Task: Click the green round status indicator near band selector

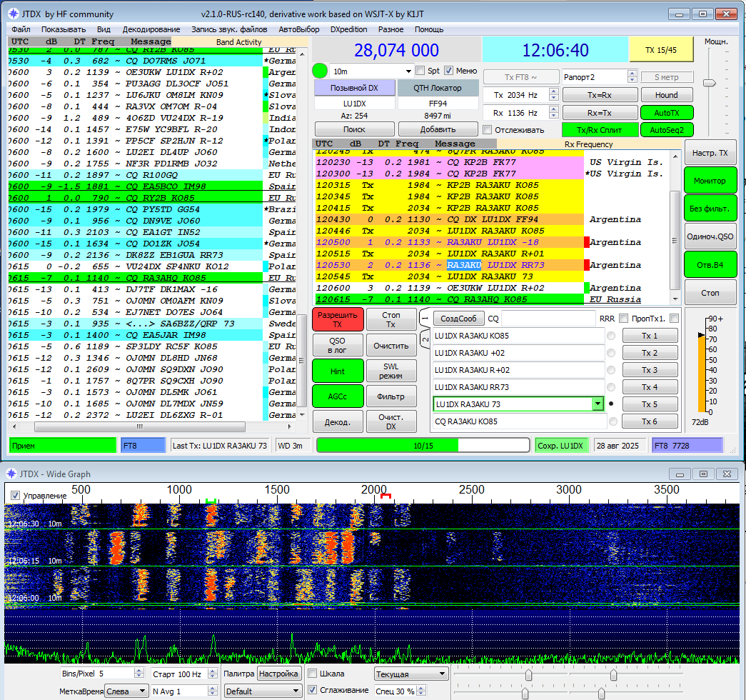Action: (x=320, y=71)
